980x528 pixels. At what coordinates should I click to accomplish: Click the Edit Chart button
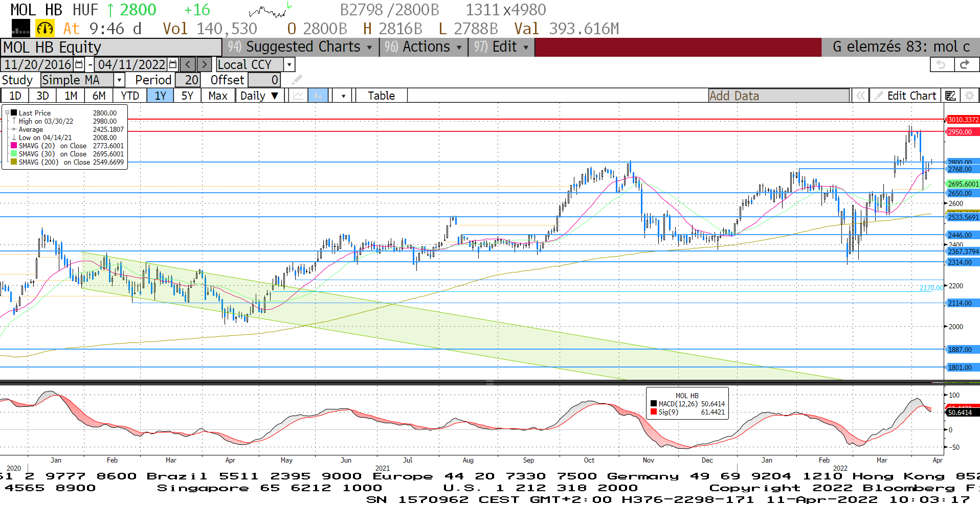pos(906,96)
